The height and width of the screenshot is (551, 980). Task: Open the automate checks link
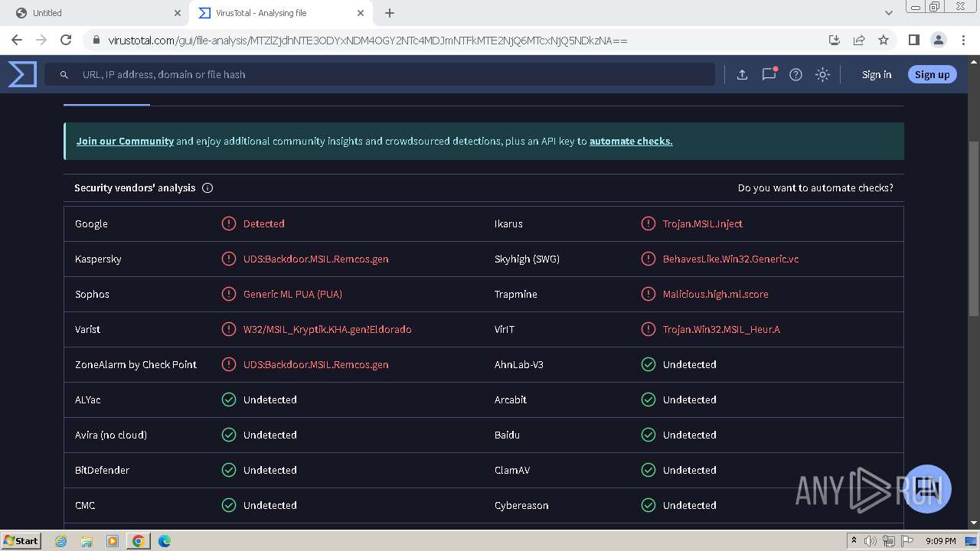[x=631, y=141]
